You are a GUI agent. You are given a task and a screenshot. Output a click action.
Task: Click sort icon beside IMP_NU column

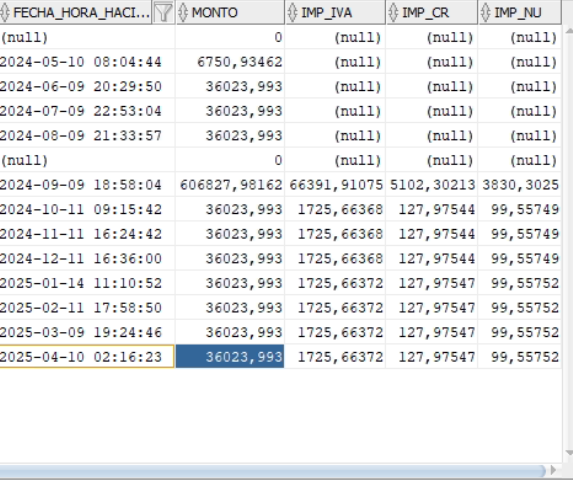[x=485, y=12]
